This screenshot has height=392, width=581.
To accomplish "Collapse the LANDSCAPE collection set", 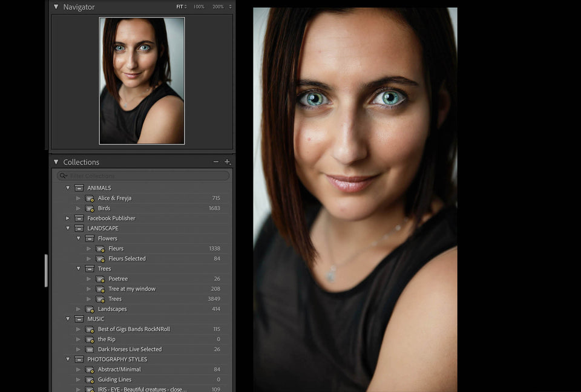I will click(x=68, y=229).
